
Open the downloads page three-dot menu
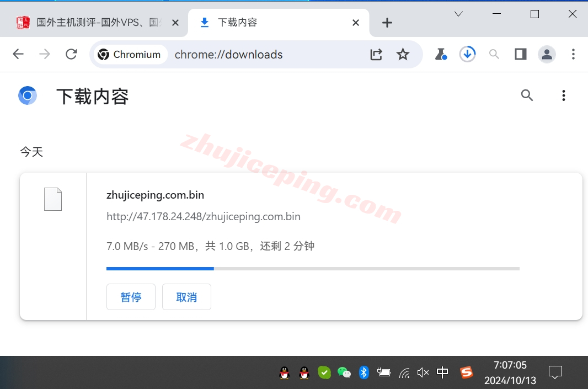point(564,95)
